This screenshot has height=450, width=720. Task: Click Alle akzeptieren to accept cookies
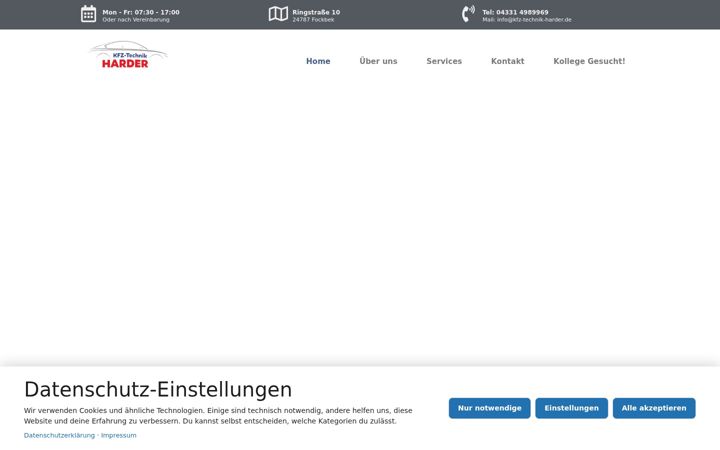coord(654,408)
